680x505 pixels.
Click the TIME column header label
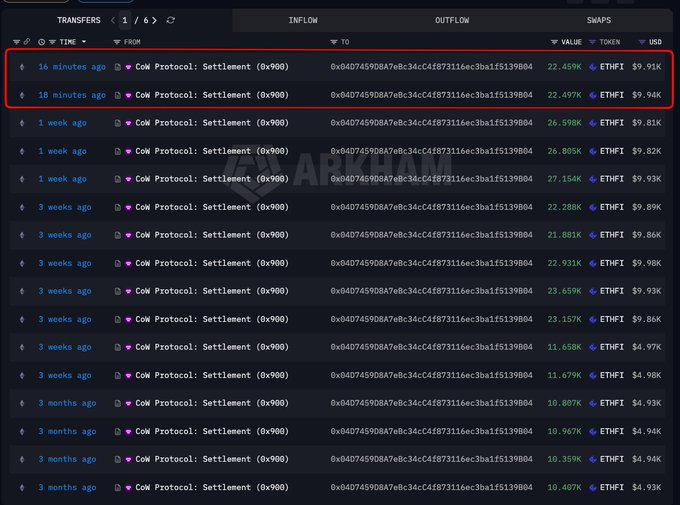tap(68, 42)
